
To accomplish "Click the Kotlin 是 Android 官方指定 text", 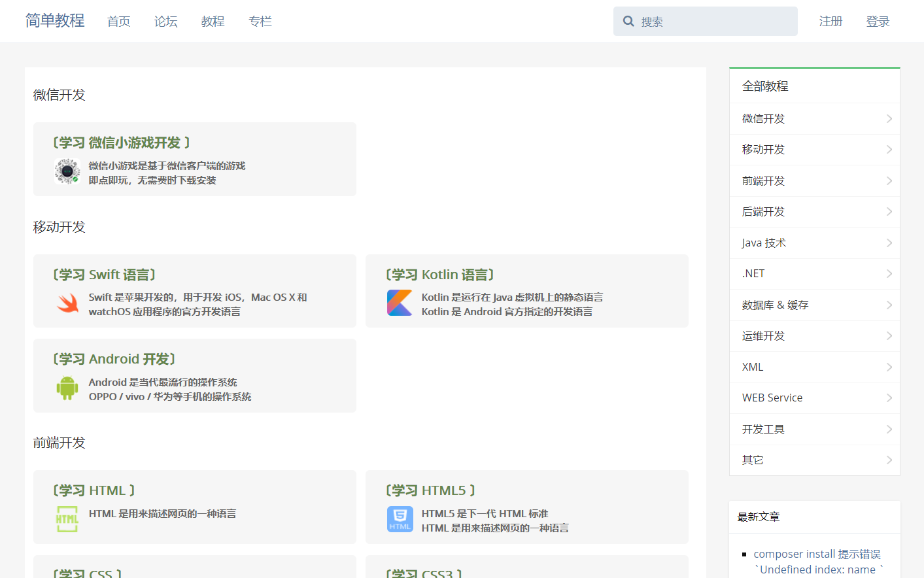I will [507, 311].
